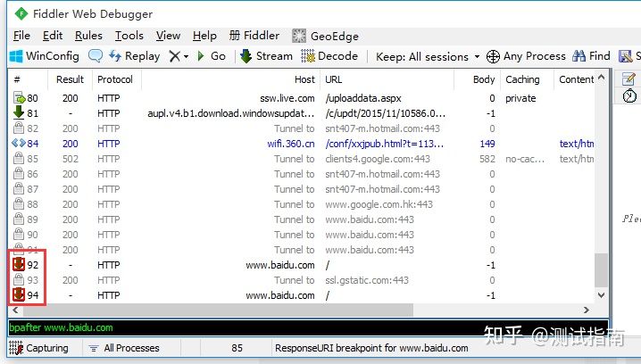The image size is (641, 364).
Task: Click the horizontal scrollbar left arrow
Action: click(15, 310)
